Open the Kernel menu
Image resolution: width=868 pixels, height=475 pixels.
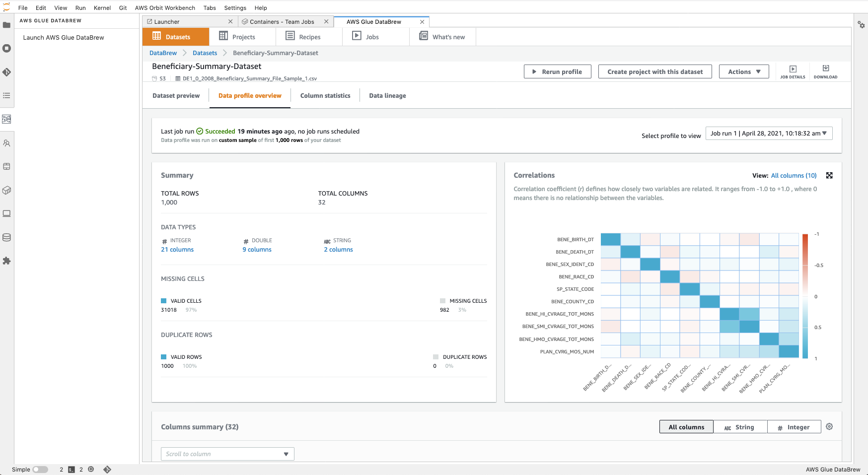102,8
